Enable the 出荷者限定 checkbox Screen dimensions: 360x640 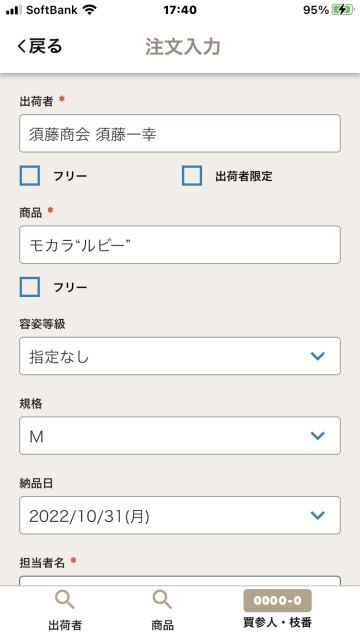tap(192, 176)
